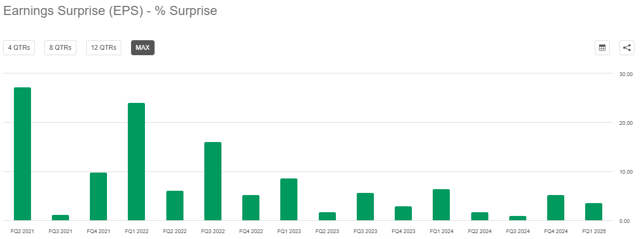Select the 4 QTRs range
This screenshot has width=644, height=239.
19,48
